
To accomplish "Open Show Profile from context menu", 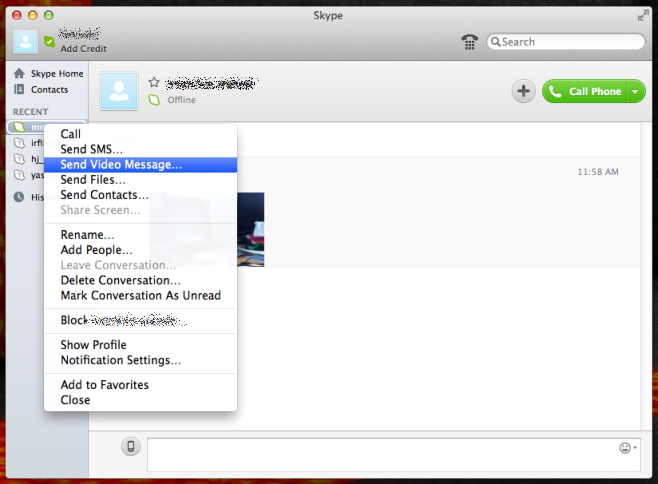I will click(141, 345).
